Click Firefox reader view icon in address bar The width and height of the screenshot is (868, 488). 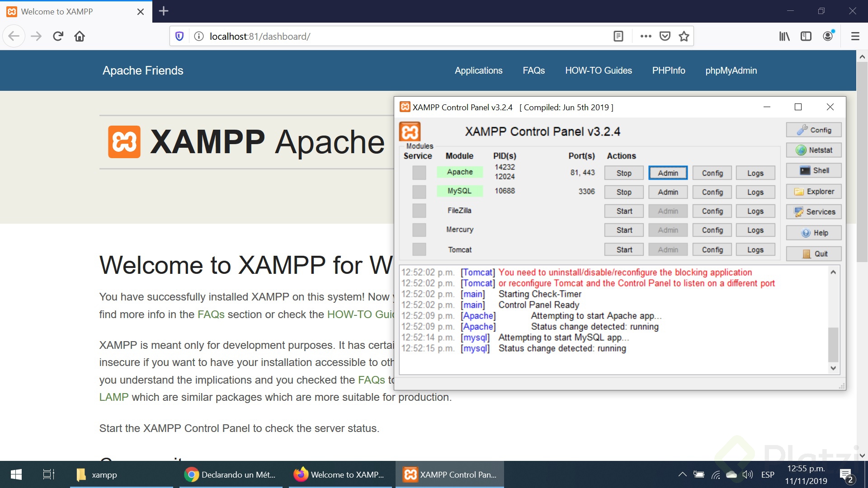point(618,36)
